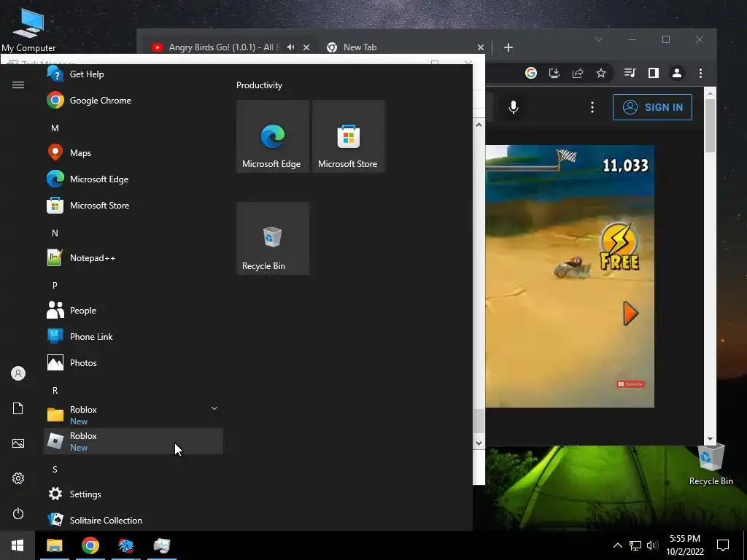The image size is (747, 560).
Task: Open Chrome's three-dot menu
Action: 700,73
